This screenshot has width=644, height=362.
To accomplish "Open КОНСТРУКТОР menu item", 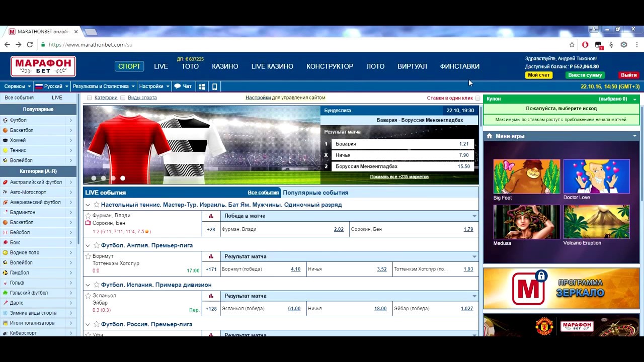I will click(x=330, y=66).
